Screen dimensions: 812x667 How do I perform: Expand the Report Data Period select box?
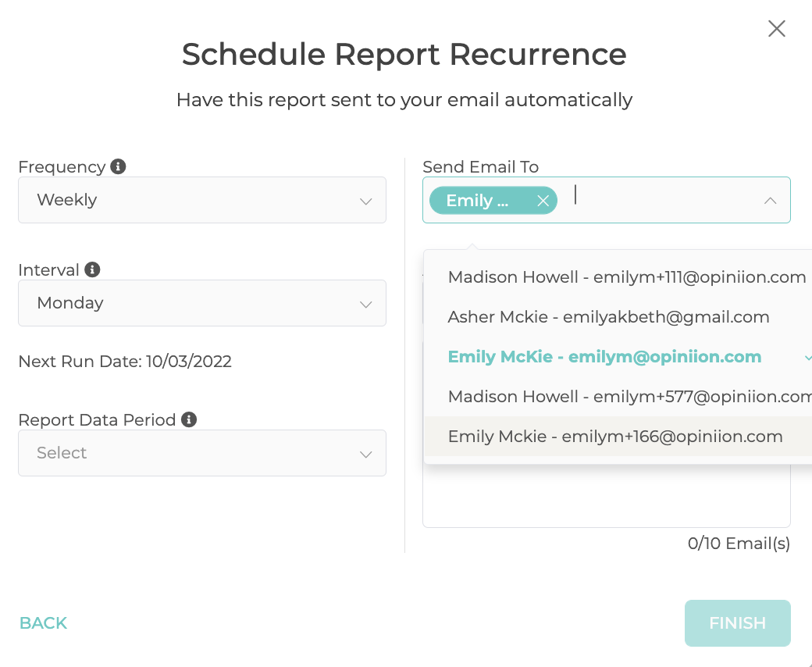click(202, 453)
